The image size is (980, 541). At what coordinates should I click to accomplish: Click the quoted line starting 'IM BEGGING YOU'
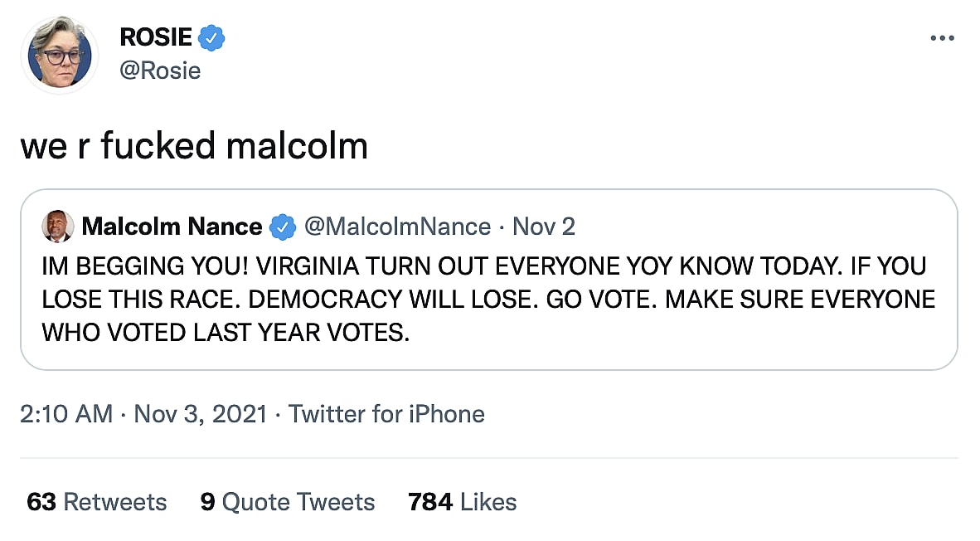point(483,268)
